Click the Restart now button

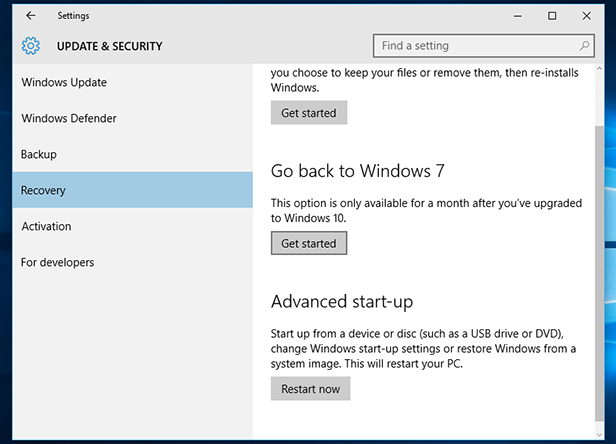point(310,389)
